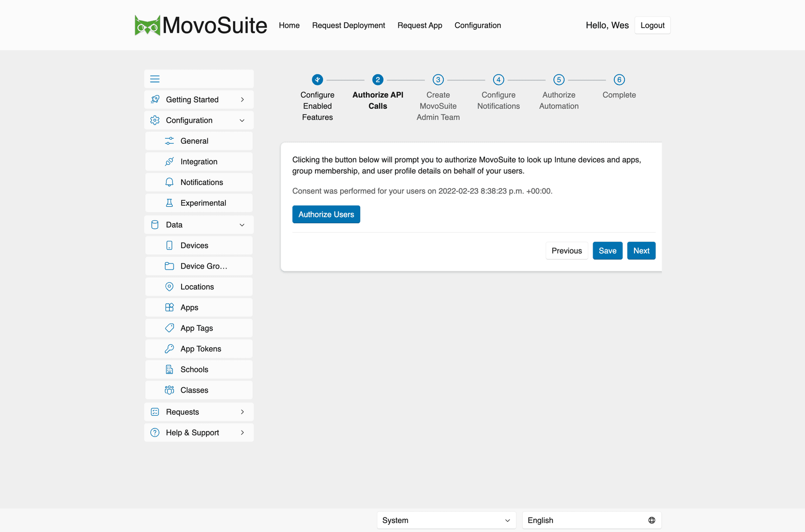Click the Notifications bell icon
Screen dimensions: 805x532
170,182
